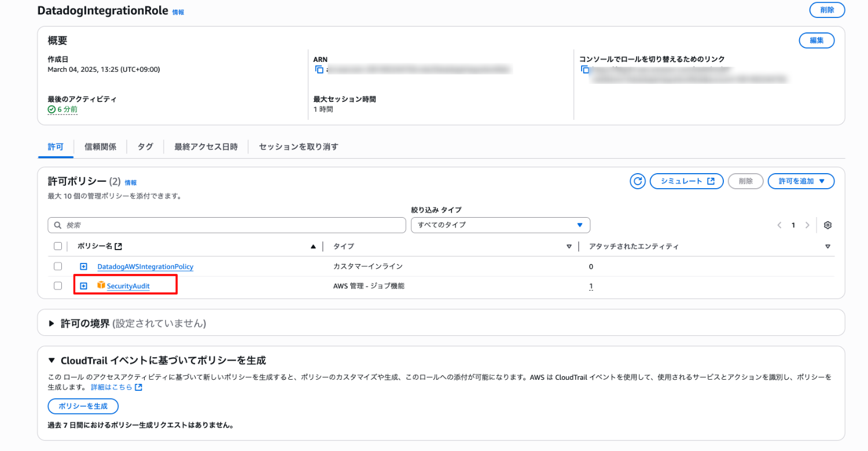The image size is (868, 451).
Task: Open the すべてのタイプ filter dropdown
Action: pos(500,225)
